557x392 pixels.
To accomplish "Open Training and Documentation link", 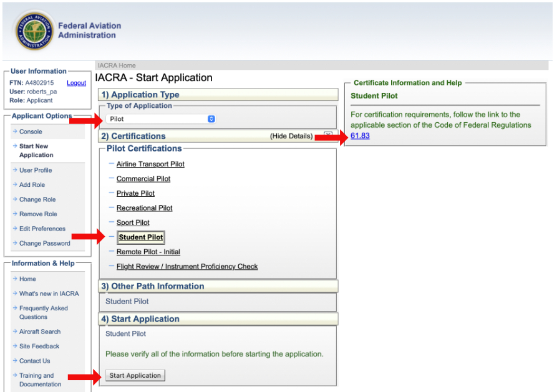I will [x=40, y=380].
